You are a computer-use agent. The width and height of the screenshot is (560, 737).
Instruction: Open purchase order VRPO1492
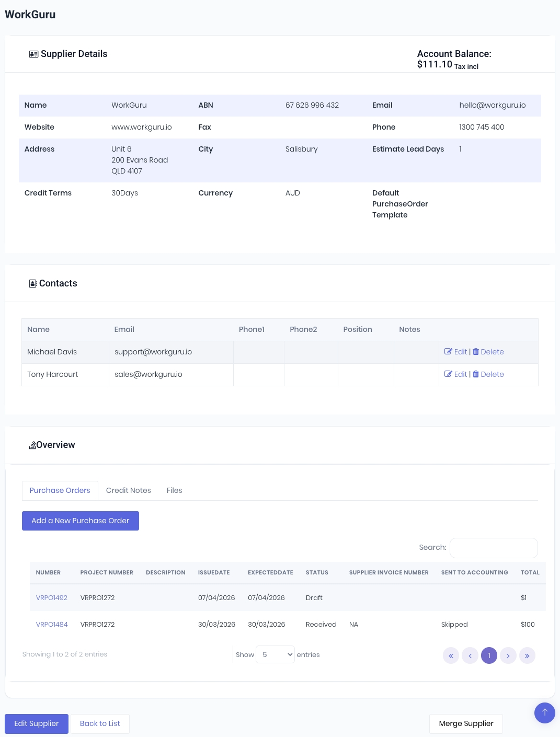click(x=52, y=598)
